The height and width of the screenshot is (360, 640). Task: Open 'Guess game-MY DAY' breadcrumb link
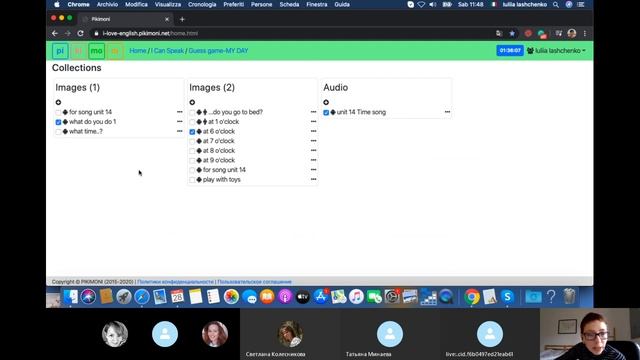tap(218, 51)
